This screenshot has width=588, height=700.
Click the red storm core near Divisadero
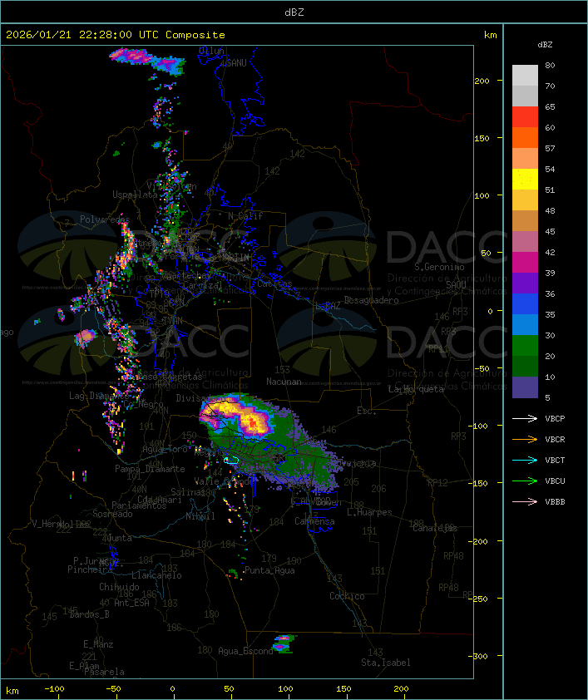(x=253, y=423)
